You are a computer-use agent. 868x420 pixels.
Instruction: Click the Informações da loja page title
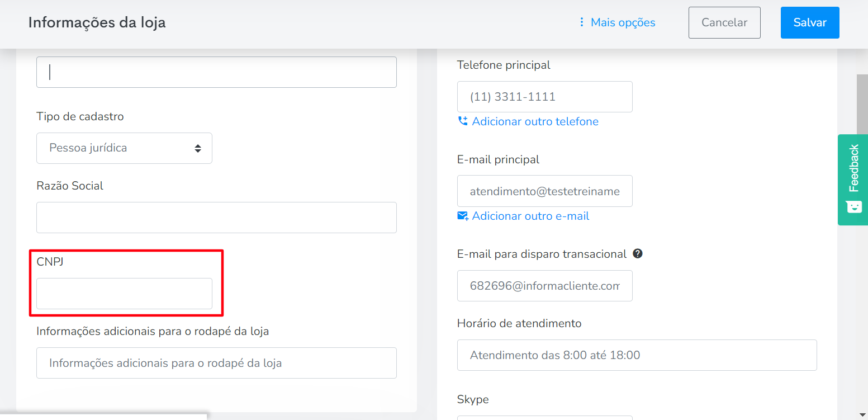click(97, 22)
